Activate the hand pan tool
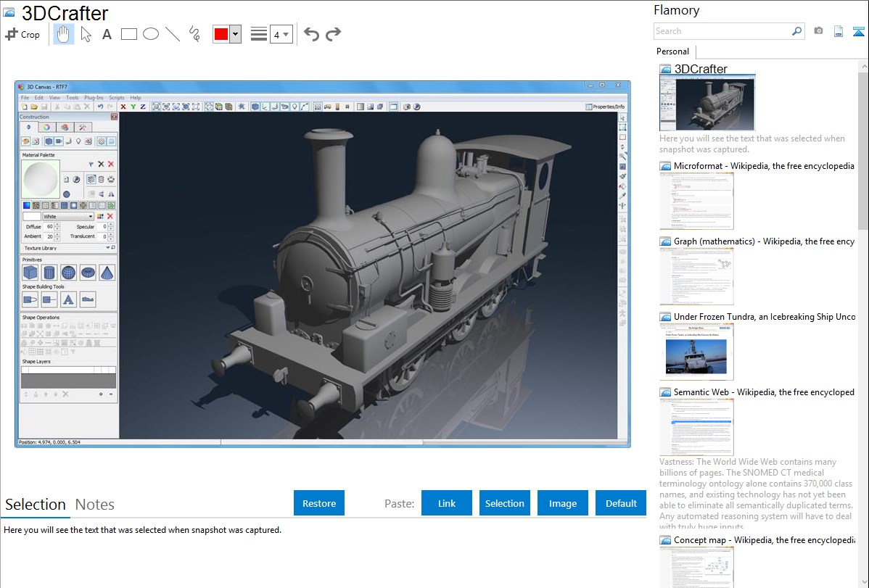 (64, 34)
